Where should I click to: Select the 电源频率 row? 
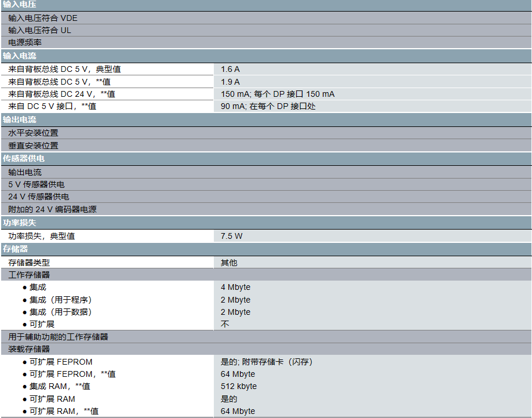25,42
